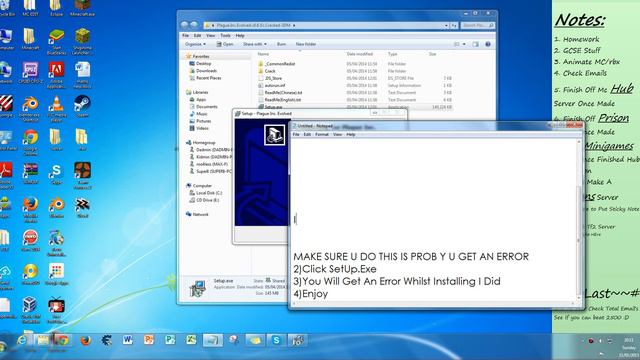Select the Crack folder in file list
This screenshot has width=640, height=360.
click(x=267, y=71)
